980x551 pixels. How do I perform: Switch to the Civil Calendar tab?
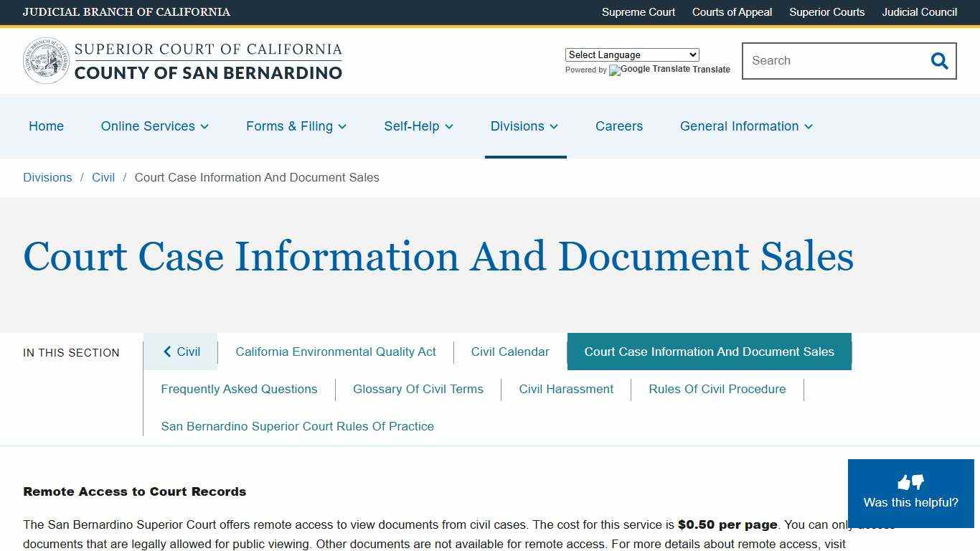pos(510,352)
